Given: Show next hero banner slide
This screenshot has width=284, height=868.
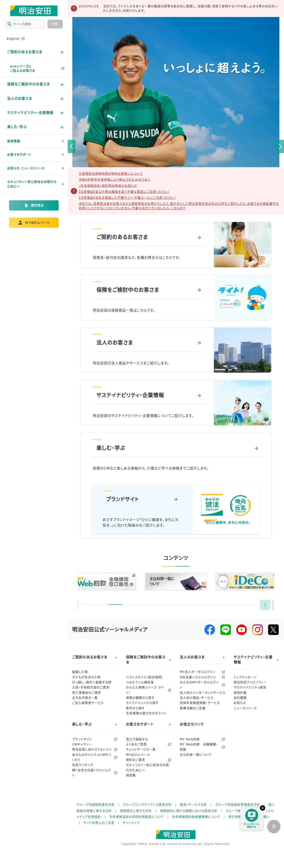Looking at the screenshot, I should pyautogui.click(x=280, y=147).
